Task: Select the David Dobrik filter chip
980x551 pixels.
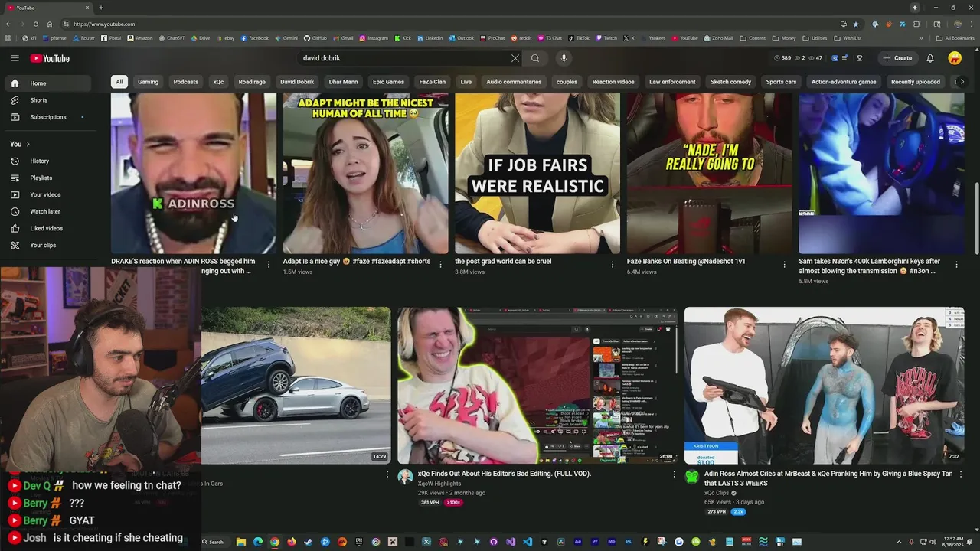Action: [x=297, y=82]
